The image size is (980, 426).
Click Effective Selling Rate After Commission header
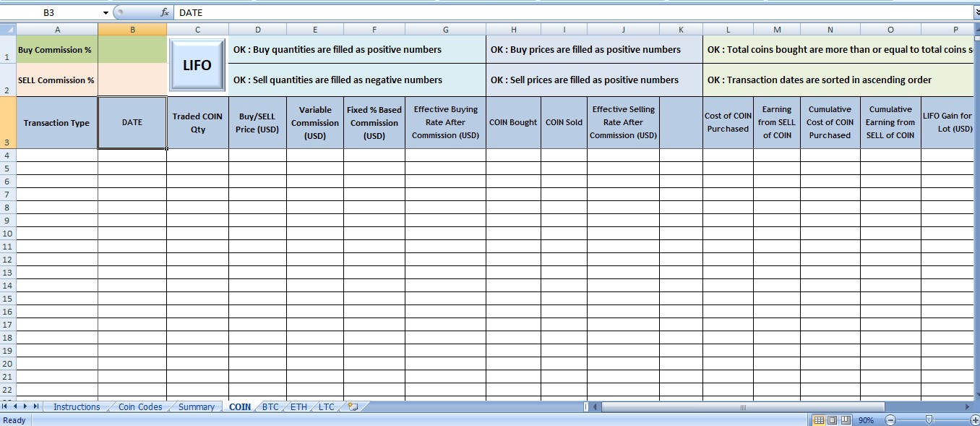[x=623, y=122]
